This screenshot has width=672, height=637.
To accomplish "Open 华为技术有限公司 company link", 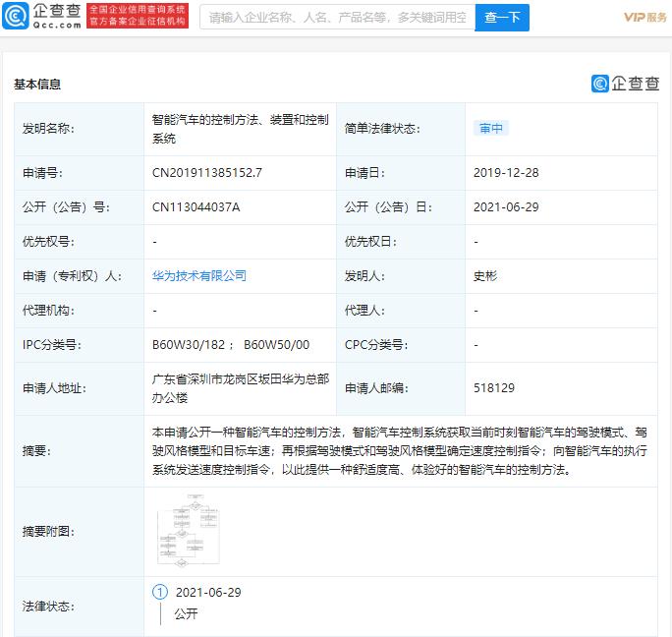I will [x=199, y=276].
